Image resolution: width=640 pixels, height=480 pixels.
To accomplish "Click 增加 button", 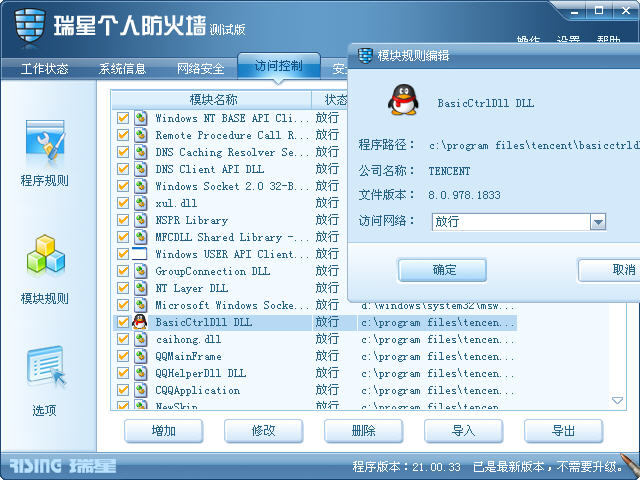I will tap(164, 431).
